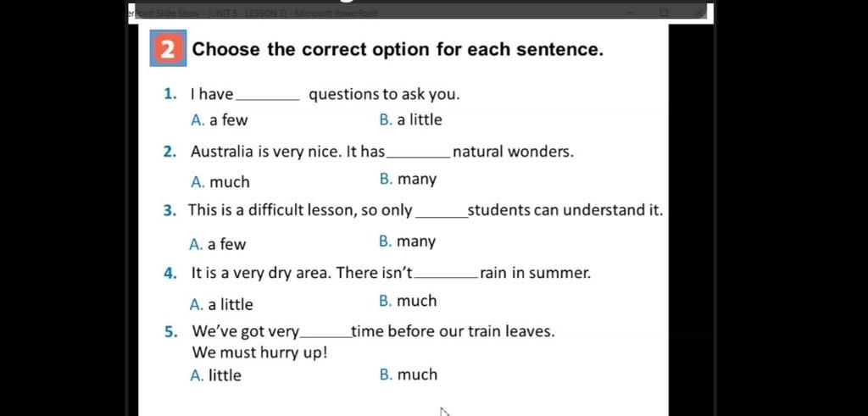Click the PowerPoint Slide Show title bar

click(376, 13)
